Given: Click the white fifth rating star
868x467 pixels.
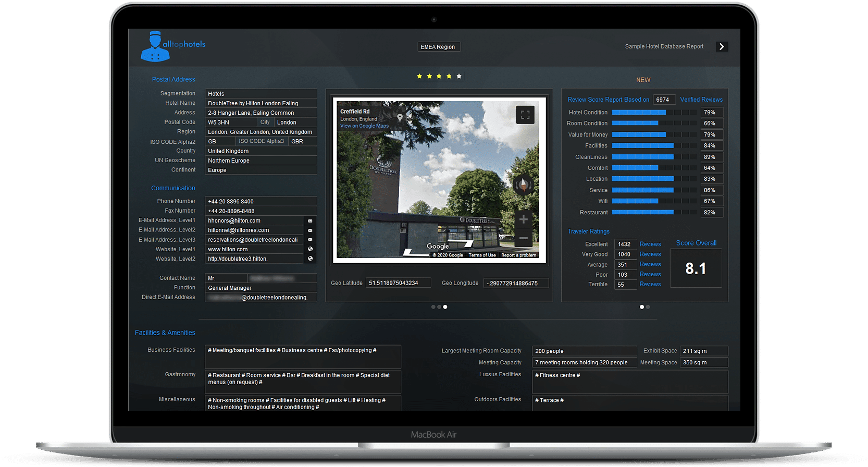Looking at the screenshot, I should (x=459, y=76).
